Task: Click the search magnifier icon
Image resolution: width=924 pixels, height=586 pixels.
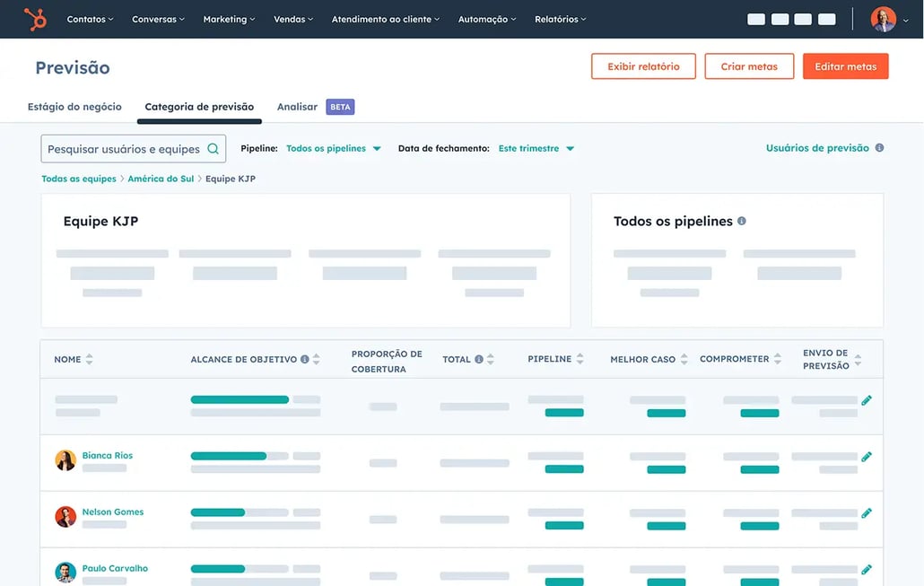Action: [x=214, y=149]
